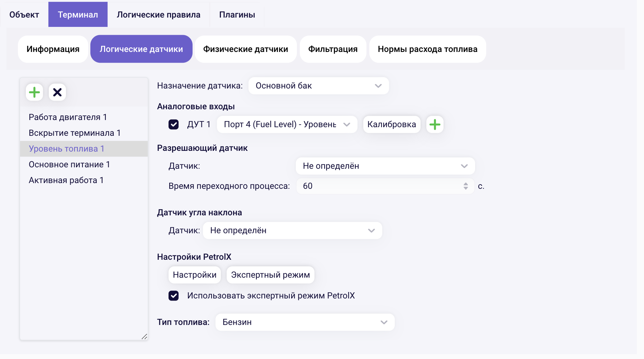Open the Тип топлива dropdown
This screenshot has height=359, width=644.
point(305,322)
